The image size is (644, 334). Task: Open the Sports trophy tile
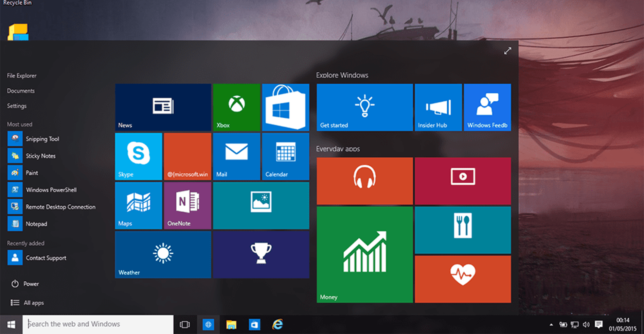point(261,255)
